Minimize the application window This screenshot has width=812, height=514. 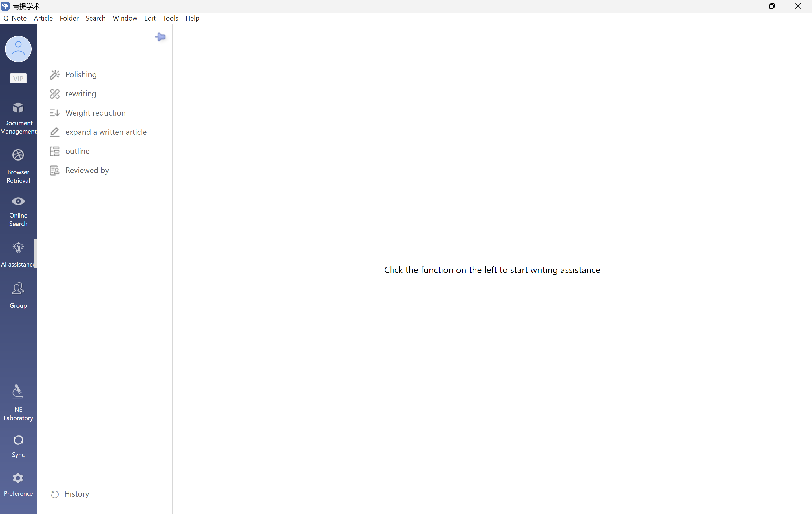point(746,6)
